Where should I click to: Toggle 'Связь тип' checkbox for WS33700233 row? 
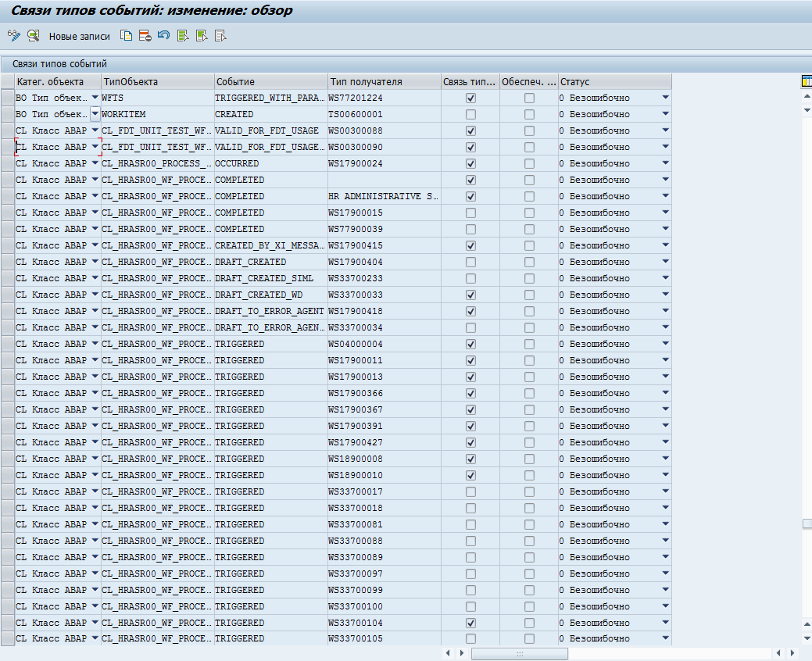[x=470, y=278]
